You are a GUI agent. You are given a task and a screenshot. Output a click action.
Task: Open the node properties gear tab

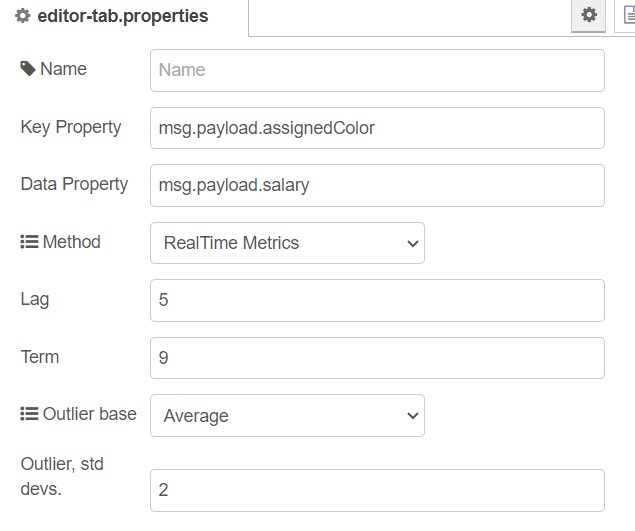(x=588, y=15)
